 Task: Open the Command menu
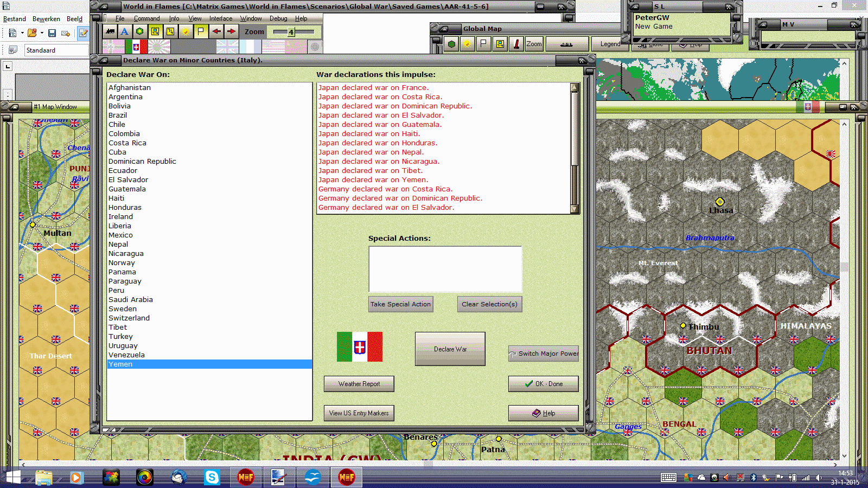click(146, 18)
